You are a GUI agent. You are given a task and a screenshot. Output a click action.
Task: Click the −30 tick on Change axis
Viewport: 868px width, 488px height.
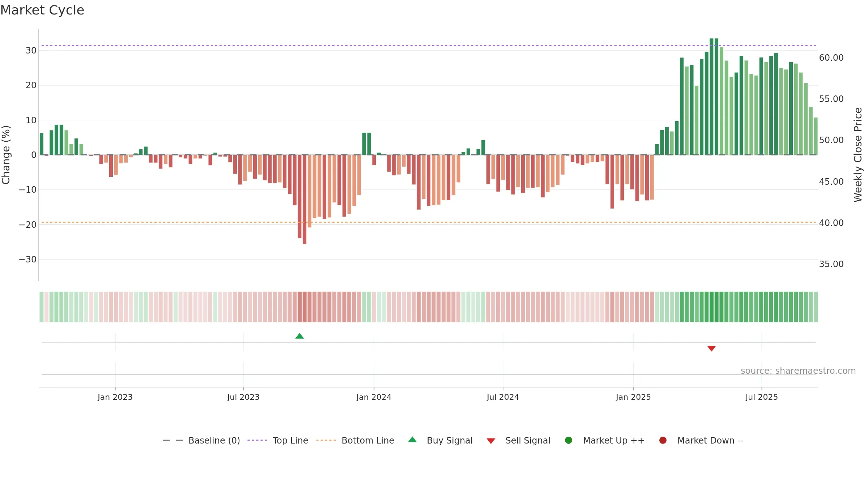click(28, 260)
